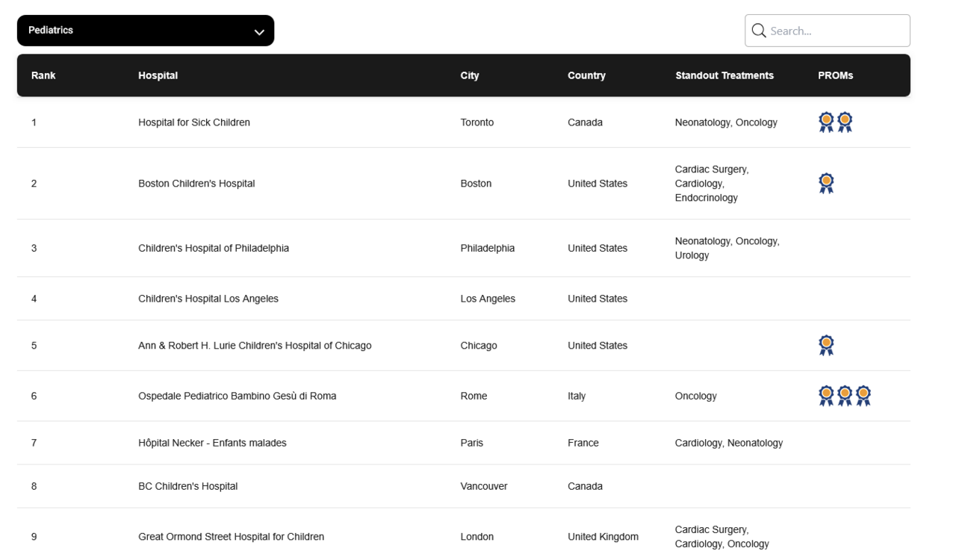The width and height of the screenshot is (956, 560).
Task: Open the Pediatrics specialty dropdown
Action: (x=145, y=31)
